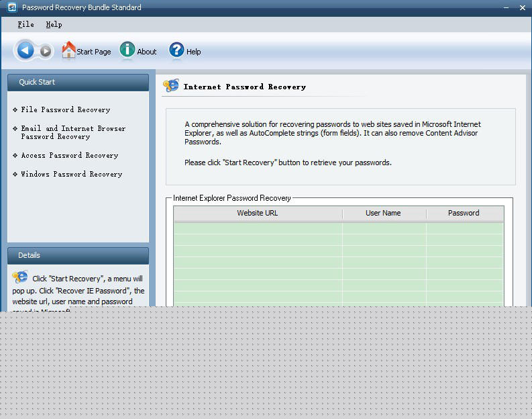Viewport: 532px width, 419px height.
Task: Minimize the Password Recovery Bundle window
Action: [507, 7]
